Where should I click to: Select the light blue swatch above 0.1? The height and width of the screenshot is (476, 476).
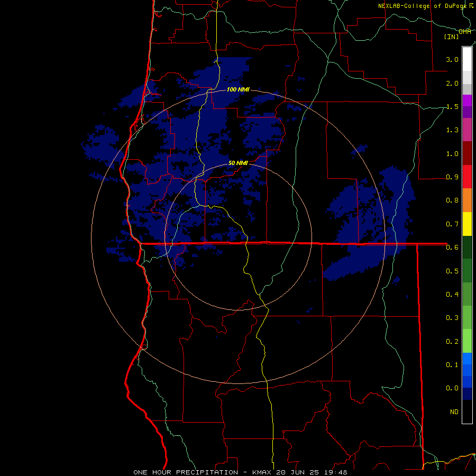(467, 359)
